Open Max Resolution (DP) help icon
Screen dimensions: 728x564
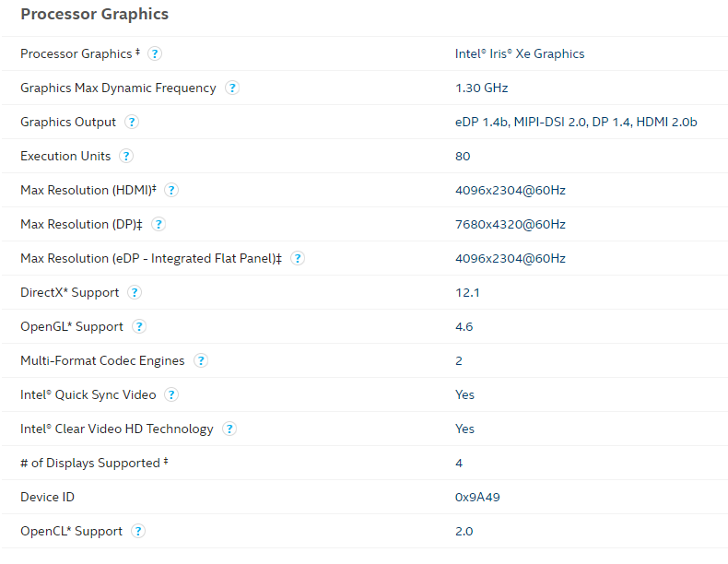[159, 225]
